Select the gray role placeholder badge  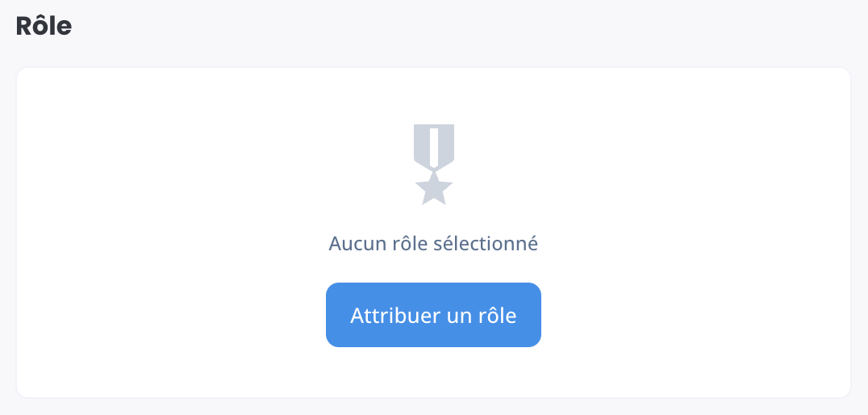click(434, 165)
